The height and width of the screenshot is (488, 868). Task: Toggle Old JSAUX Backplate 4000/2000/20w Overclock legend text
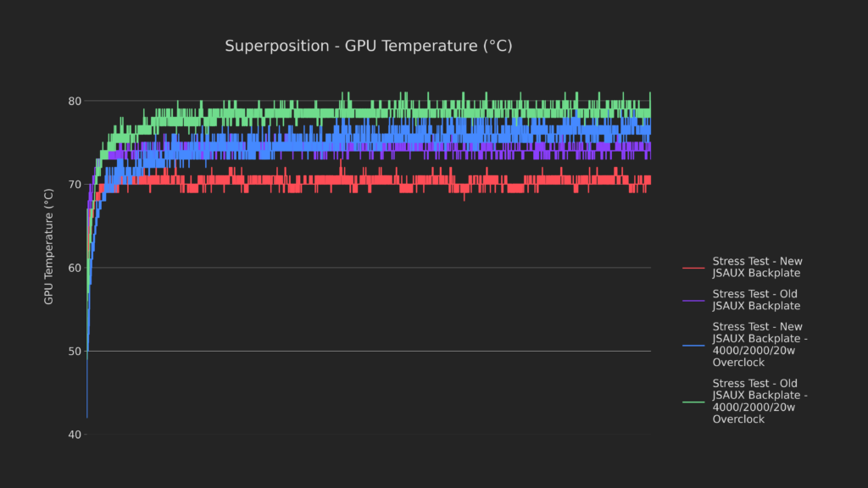[x=759, y=402]
